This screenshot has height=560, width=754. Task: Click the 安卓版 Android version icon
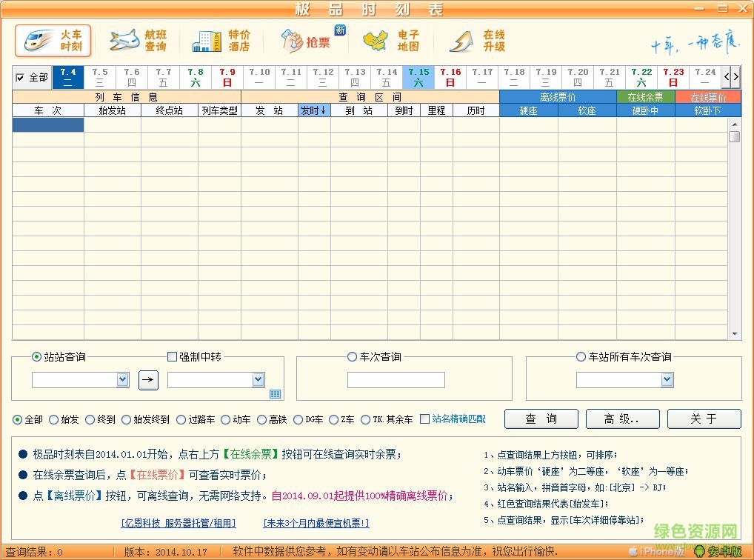[719, 551]
